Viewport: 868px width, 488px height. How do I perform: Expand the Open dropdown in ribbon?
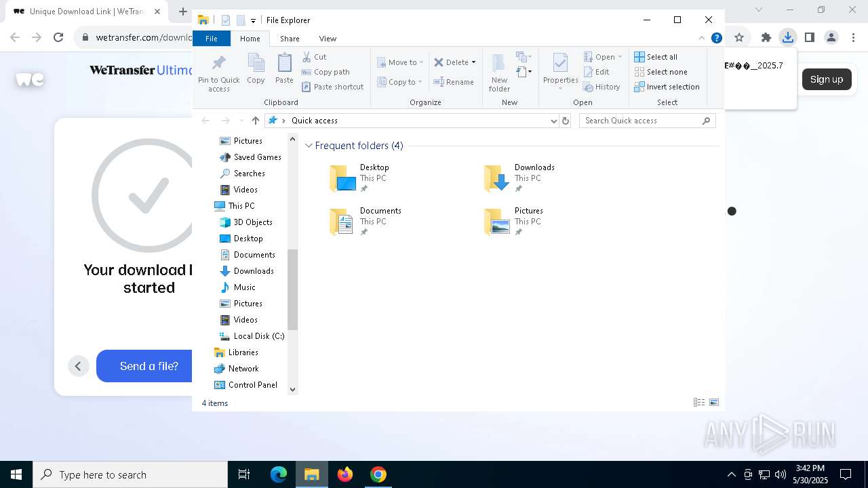click(x=620, y=57)
